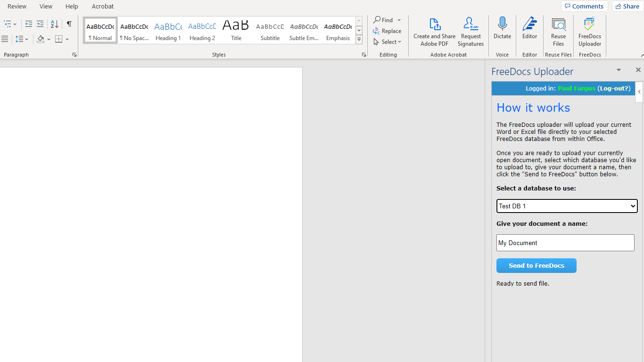Click the Line and Paragraph Spacing icon
This screenshot has width=644, height=362.
19,39
